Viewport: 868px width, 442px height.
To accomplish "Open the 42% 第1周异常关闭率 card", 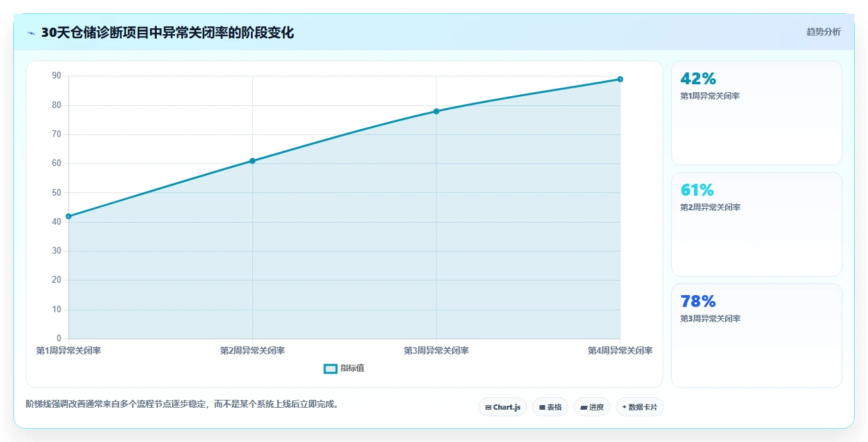I will pos(756,113).
